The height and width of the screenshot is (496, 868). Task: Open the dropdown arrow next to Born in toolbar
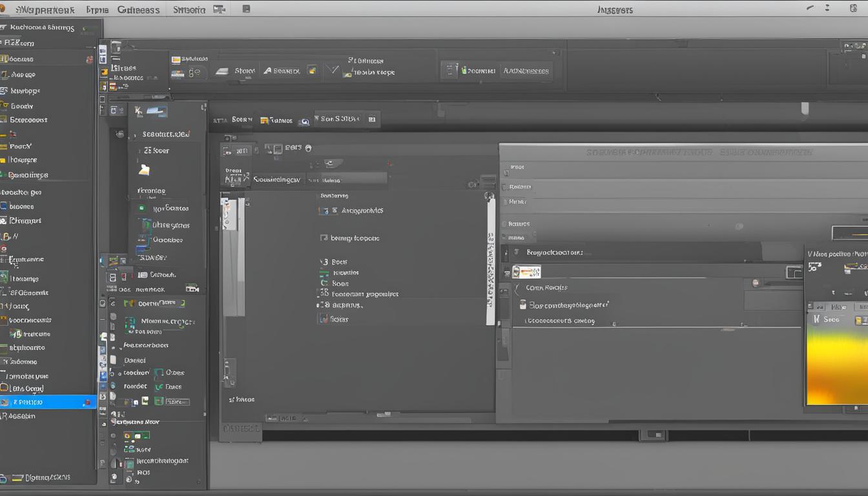[251, 119]
